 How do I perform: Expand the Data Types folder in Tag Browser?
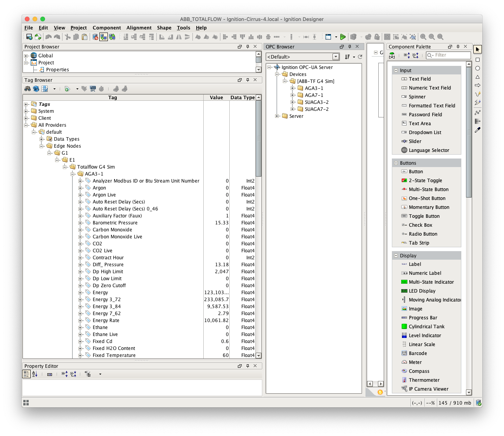[42, 139]
